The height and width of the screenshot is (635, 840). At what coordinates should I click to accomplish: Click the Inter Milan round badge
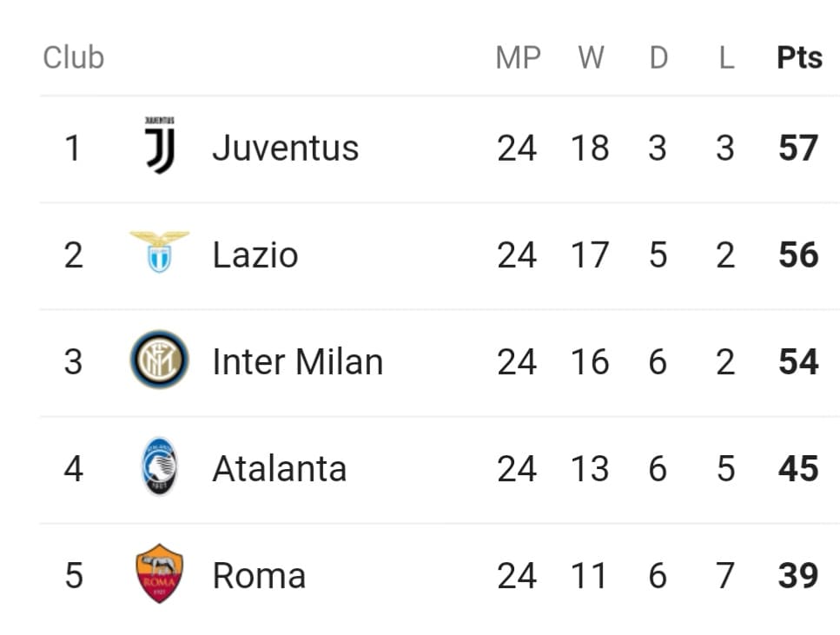[x=160, y=359]
